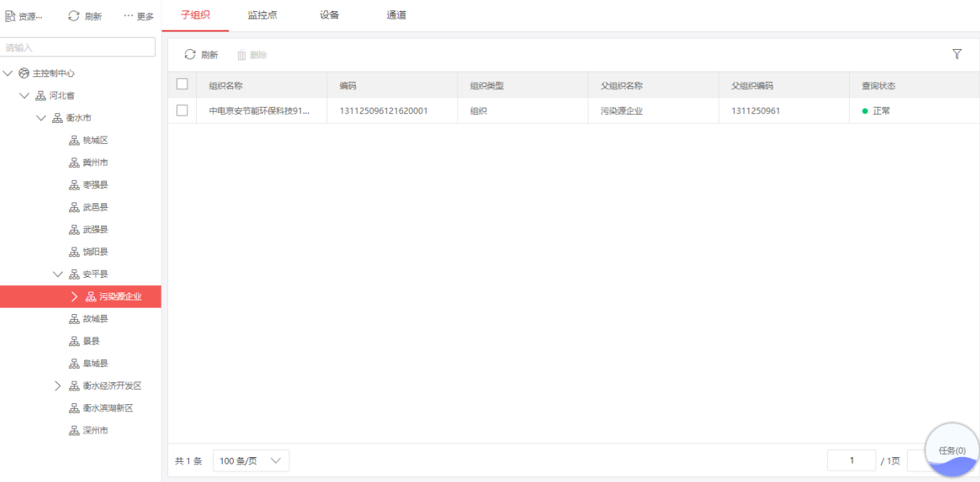980x482 pixels.
Task: Open the 任务(0) floating task bubble
Action: (x=953, y=450)
